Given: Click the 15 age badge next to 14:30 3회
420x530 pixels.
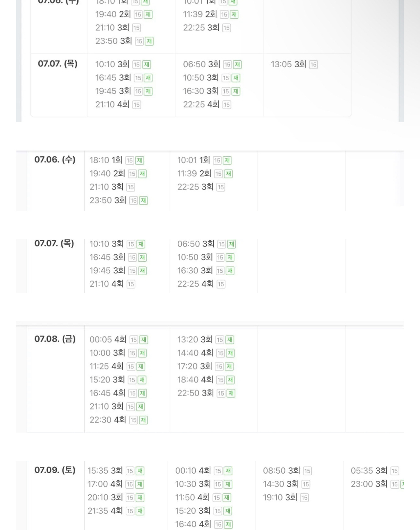Looking at the screenshot, I should (306, 484).
